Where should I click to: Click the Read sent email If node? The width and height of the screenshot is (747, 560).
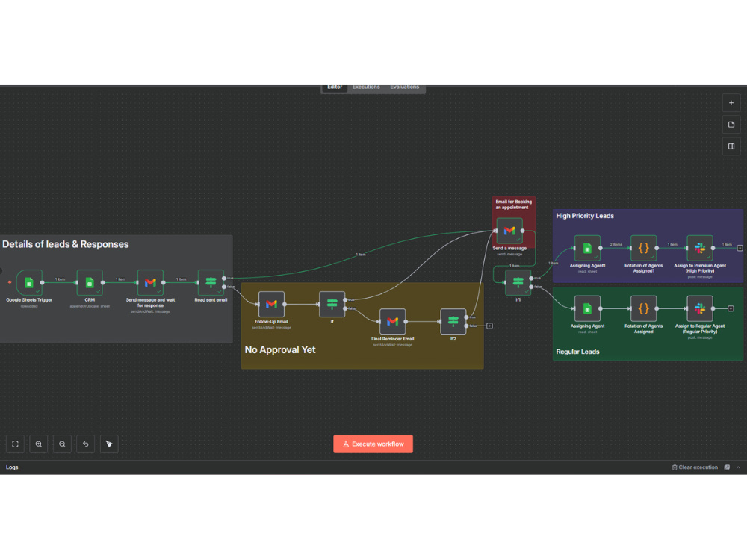click(x=211, y=282)
